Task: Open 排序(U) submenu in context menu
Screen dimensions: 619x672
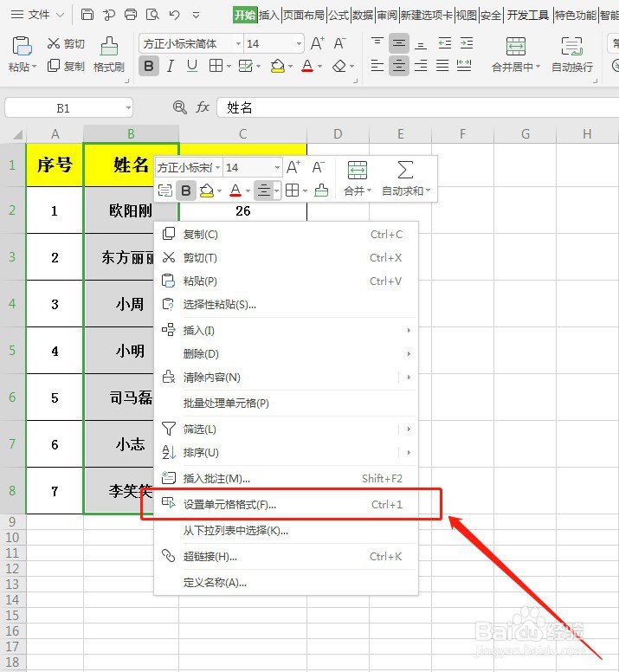Action: (x=286, y=453)
